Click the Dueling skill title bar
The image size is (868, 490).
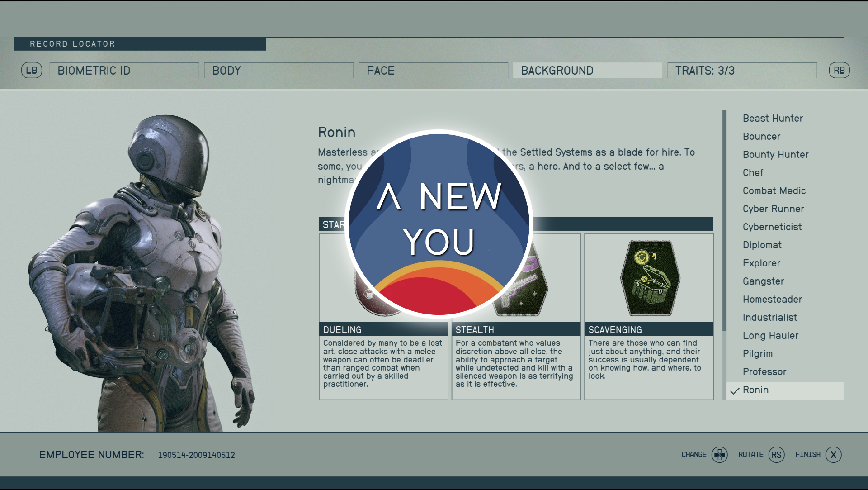(383, 329)
